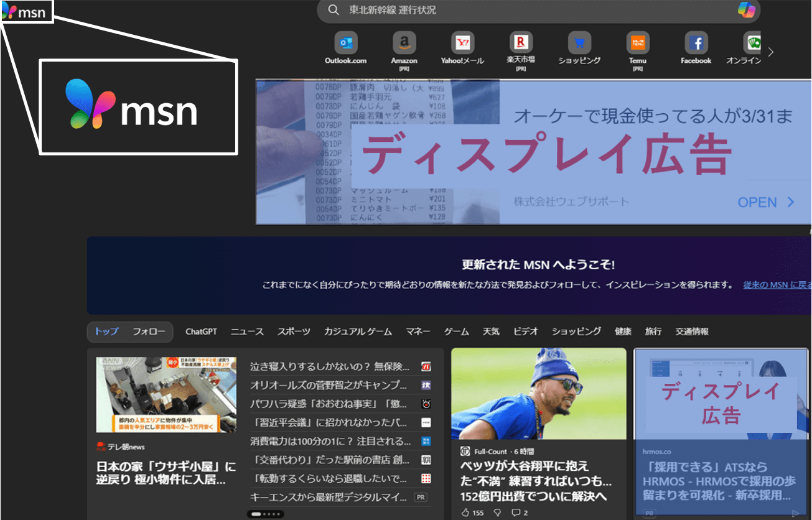Screen dimensions: 812x520
Task: Open the 交通情報 tab
Action: click(x=692, y=332)
